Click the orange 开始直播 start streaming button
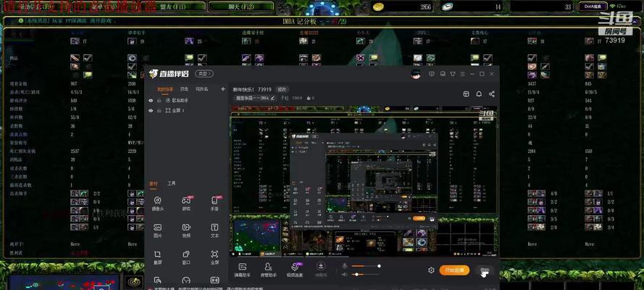Screen dimensions: 644x290 tap(454, 270)
